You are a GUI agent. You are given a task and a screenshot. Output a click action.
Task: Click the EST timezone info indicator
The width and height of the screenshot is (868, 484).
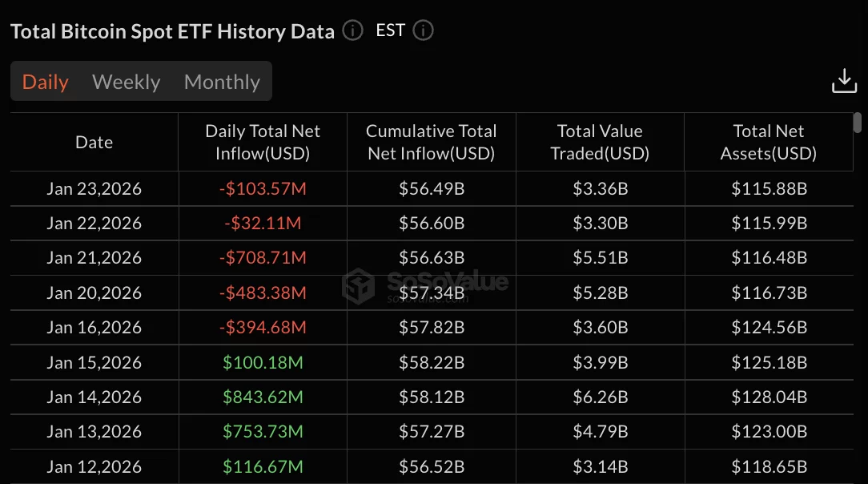point(423,31)
